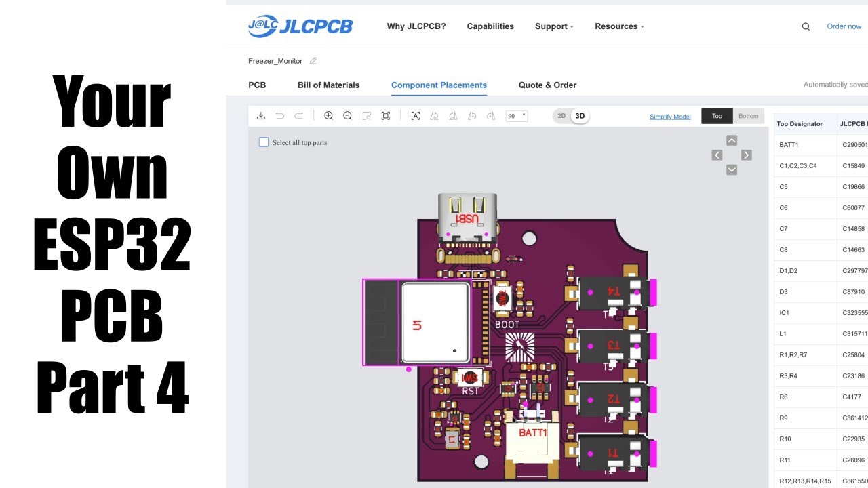Rotate part counterclockwise icon
Viewport: 868px width, 488px height.
[x=473, y=116]
